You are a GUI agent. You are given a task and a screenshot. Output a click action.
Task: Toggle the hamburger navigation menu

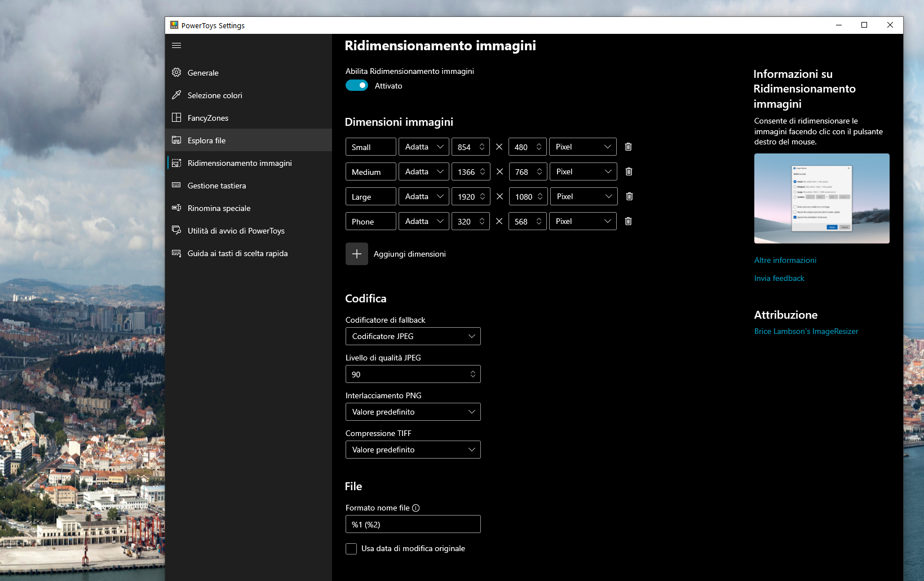point(176,45)
